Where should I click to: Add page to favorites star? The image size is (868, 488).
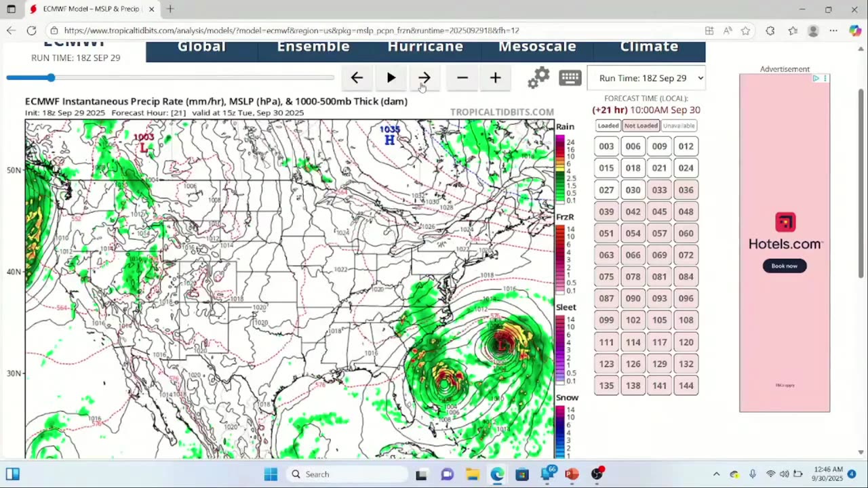(746, 30)
